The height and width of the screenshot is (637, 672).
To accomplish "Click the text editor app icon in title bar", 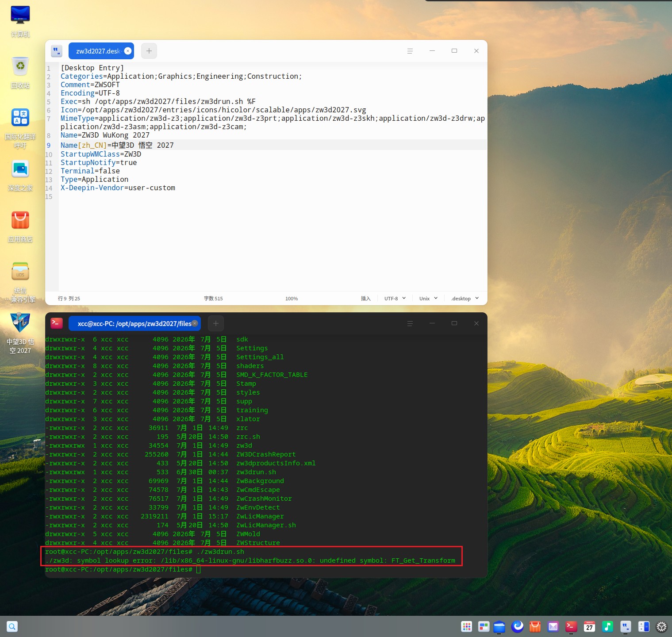I will (57, 51).
